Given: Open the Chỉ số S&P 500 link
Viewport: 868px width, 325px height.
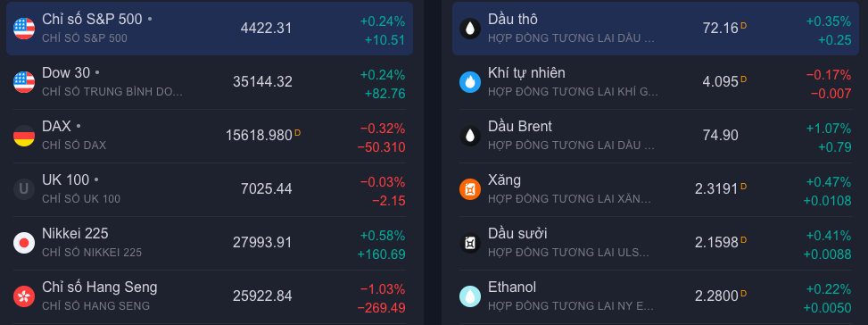Looking at the screenshot, I should (92, 20).
